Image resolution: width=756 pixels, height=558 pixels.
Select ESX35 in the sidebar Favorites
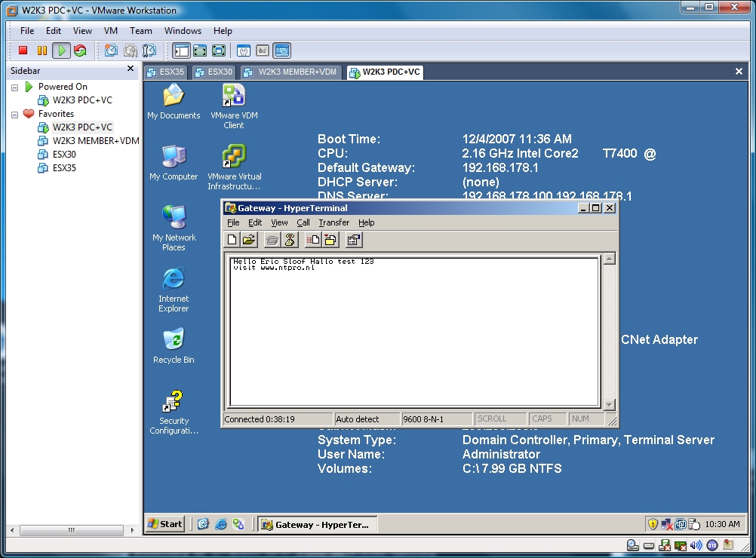click(x=64, y=167)
